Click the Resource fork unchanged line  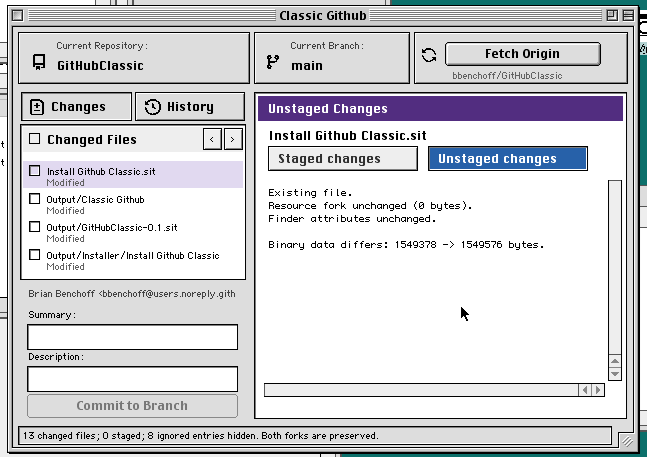(x=370, y=206)
